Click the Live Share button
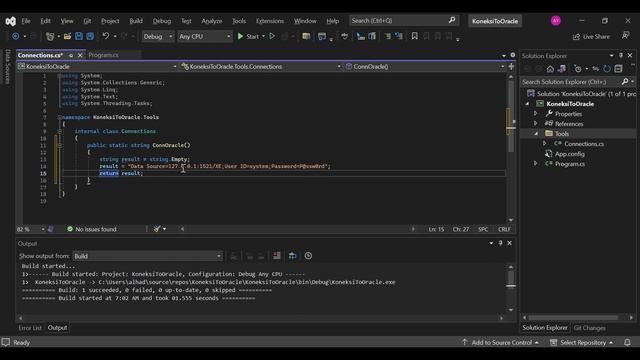The height and width of the screenshot is (360, 640). click(591, 36)
